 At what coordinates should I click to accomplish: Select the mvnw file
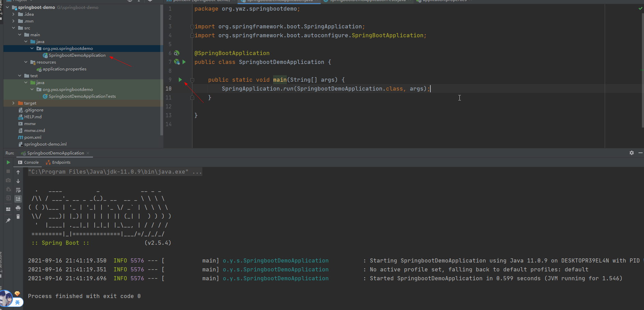point(30,123)
